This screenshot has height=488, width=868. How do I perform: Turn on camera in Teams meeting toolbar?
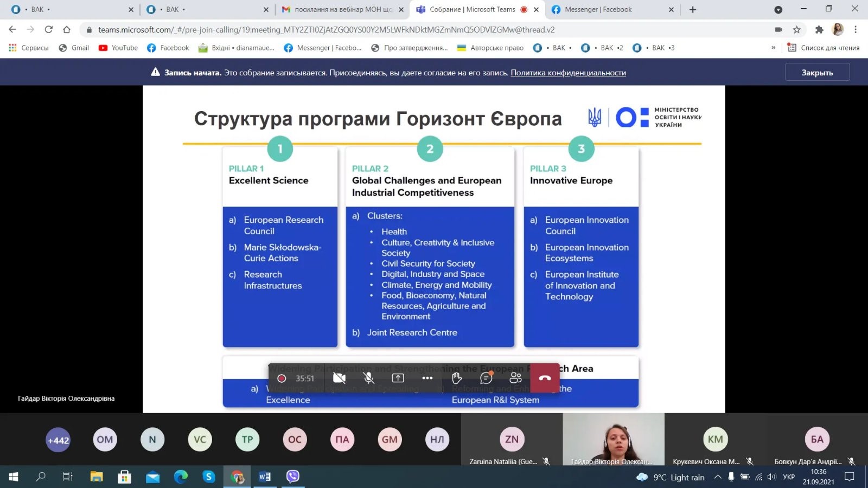click(339, 378)
